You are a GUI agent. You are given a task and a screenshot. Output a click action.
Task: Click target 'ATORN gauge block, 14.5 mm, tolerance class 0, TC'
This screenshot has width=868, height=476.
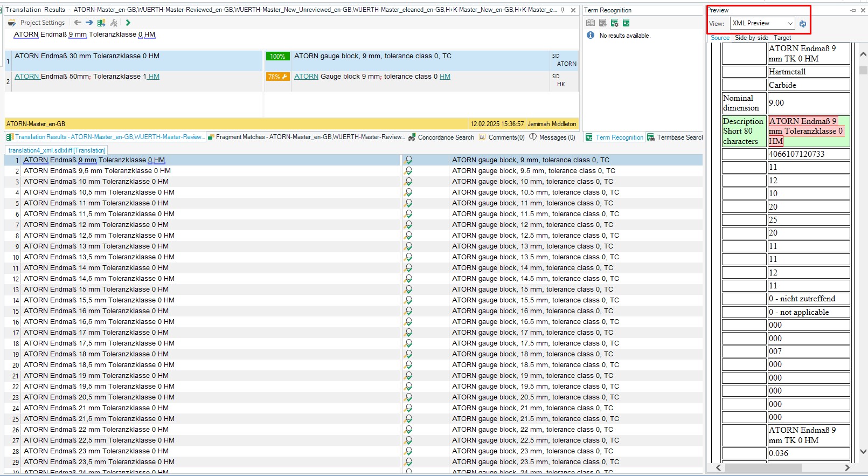click(x=536, y=279)
